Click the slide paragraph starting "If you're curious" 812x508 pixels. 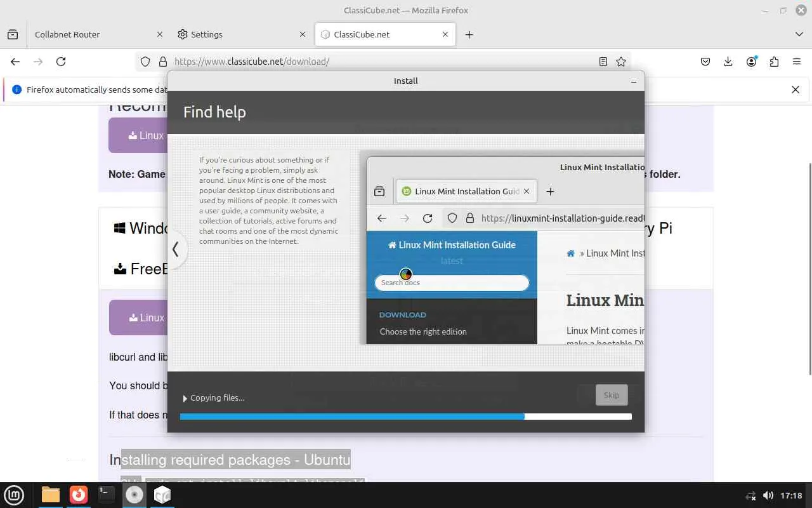(269, 201)
